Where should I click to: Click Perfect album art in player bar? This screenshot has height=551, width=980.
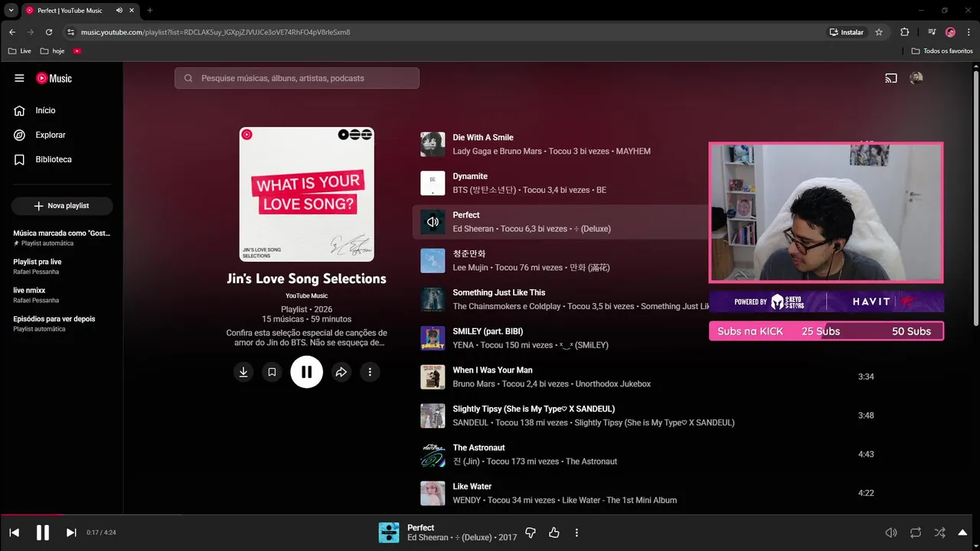[x=389, y=533]
